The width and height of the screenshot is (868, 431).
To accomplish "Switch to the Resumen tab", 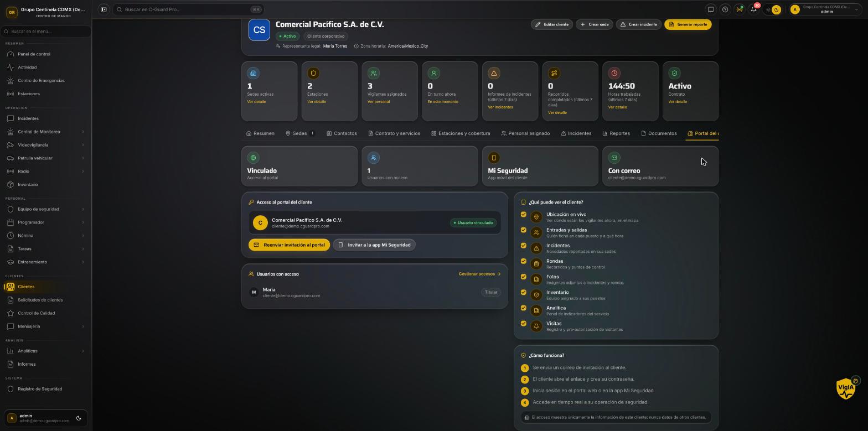I will click(x=260, y=133).
